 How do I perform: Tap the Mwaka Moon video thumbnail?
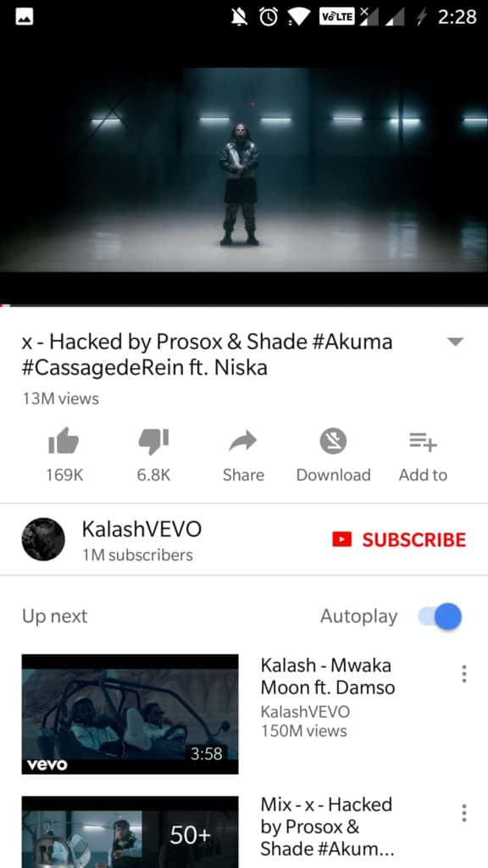[x=130, y=714]
